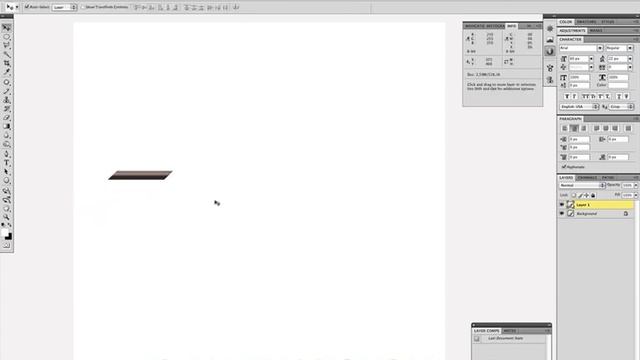Open the font style dropdown (Regular)
640x360 pixels.
[630, 48]
